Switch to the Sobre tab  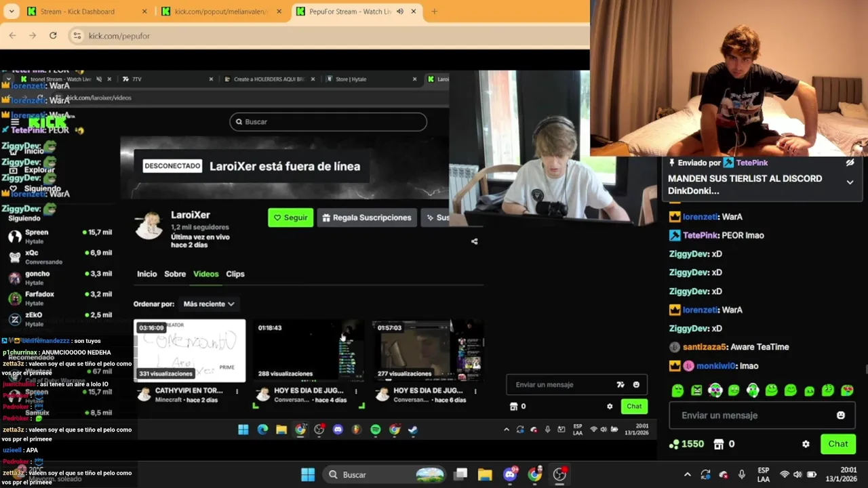[175, 274]
